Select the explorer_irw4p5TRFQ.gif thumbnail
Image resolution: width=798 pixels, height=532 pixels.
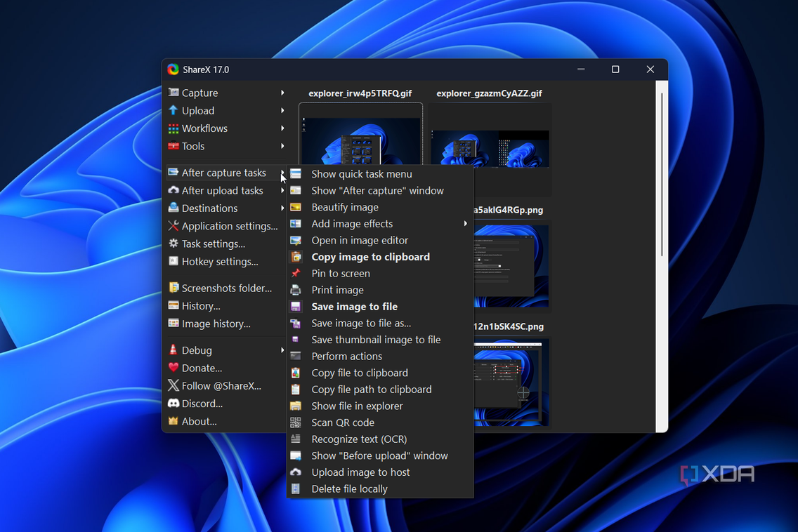[x=361, y=134]
